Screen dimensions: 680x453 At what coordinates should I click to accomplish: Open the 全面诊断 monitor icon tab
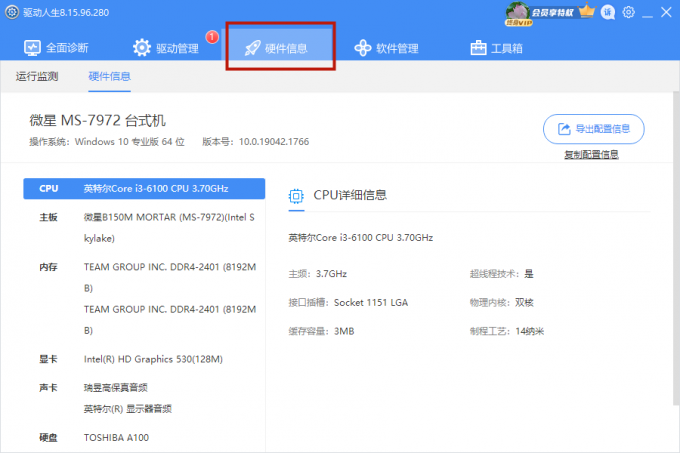point(32,48)
